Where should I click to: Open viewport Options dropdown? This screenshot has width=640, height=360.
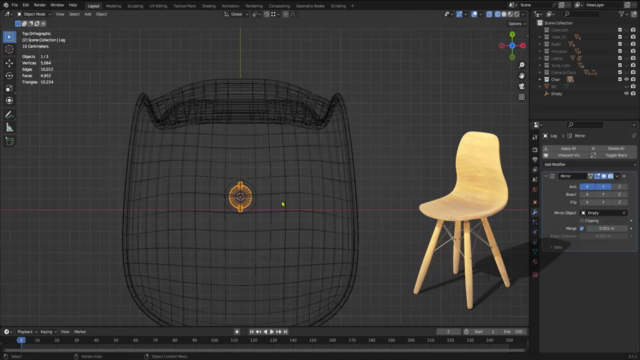(517, 24)
